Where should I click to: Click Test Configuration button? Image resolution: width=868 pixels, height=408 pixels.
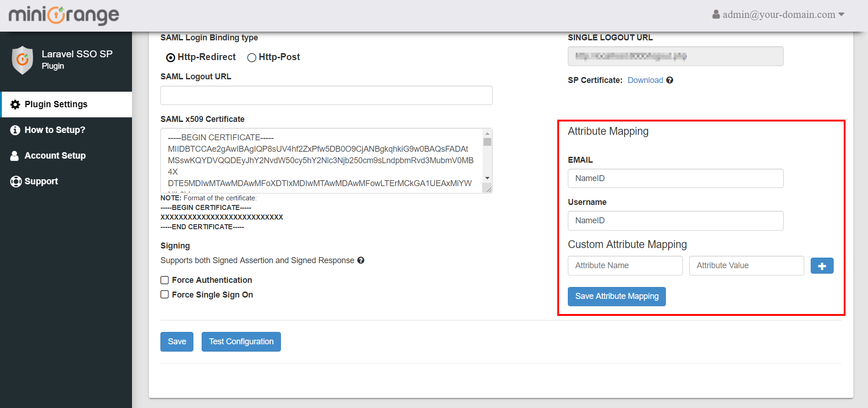[241, 342]
